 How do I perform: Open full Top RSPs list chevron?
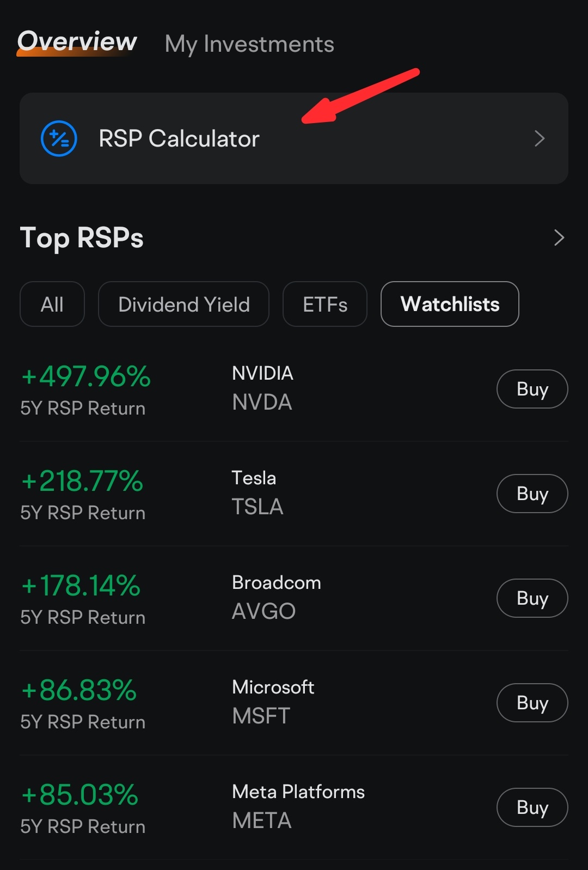tap(559, 238)
